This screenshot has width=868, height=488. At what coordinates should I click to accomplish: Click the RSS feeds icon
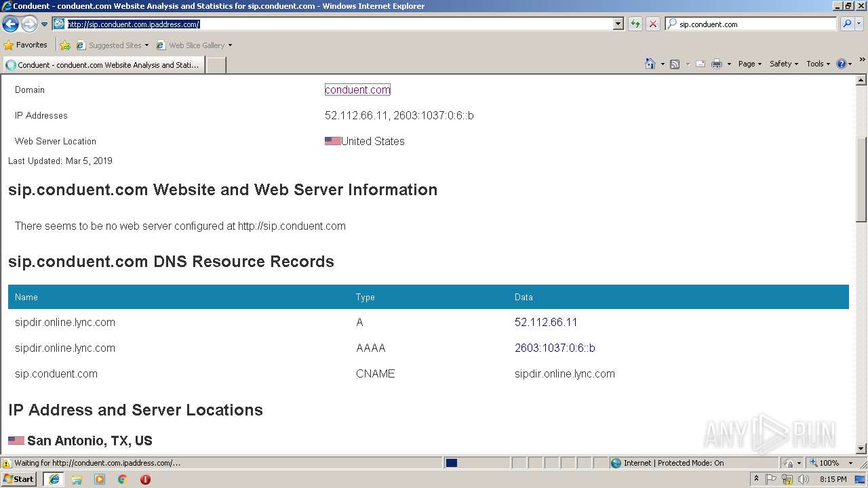point(675,64)
